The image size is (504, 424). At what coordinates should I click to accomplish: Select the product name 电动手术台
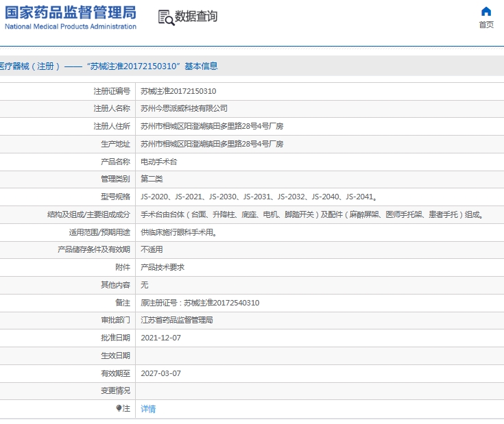click(x=159, y=162)
